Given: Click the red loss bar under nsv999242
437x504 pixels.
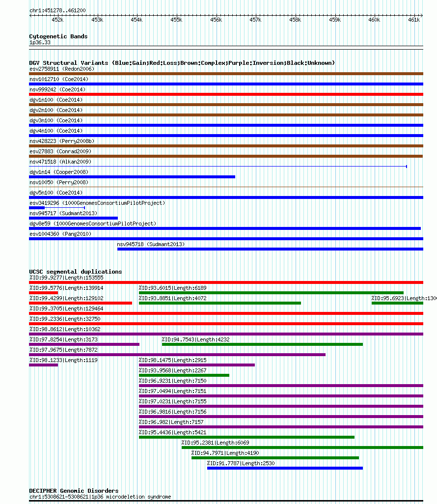Looking at the screenshot, I should (x=226, y=94).
